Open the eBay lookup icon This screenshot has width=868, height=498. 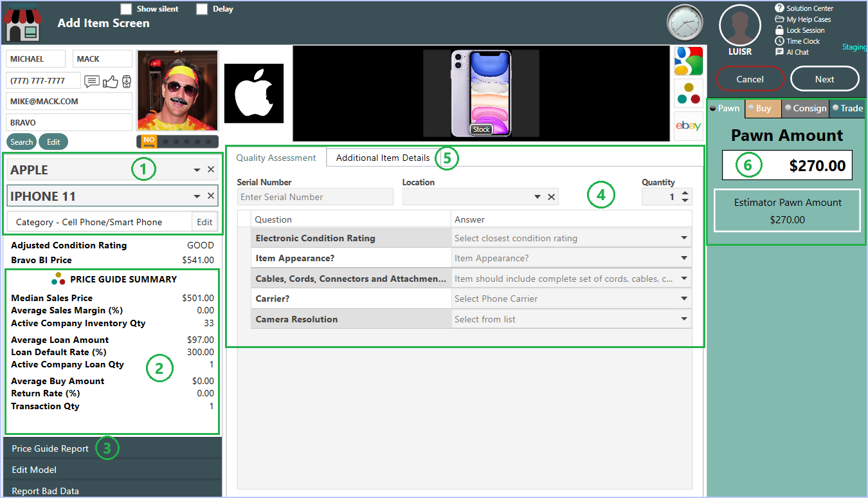coord(688,125)
